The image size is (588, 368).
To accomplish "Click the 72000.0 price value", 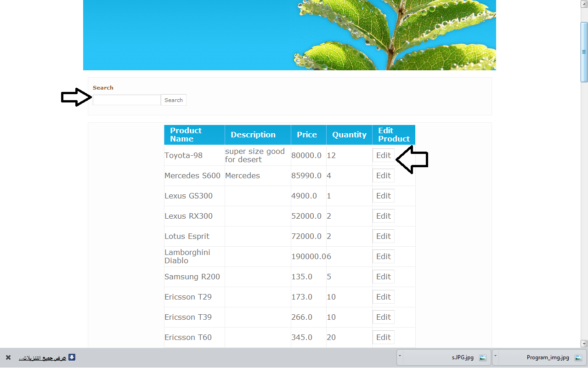I will click(x=306, y=236).
